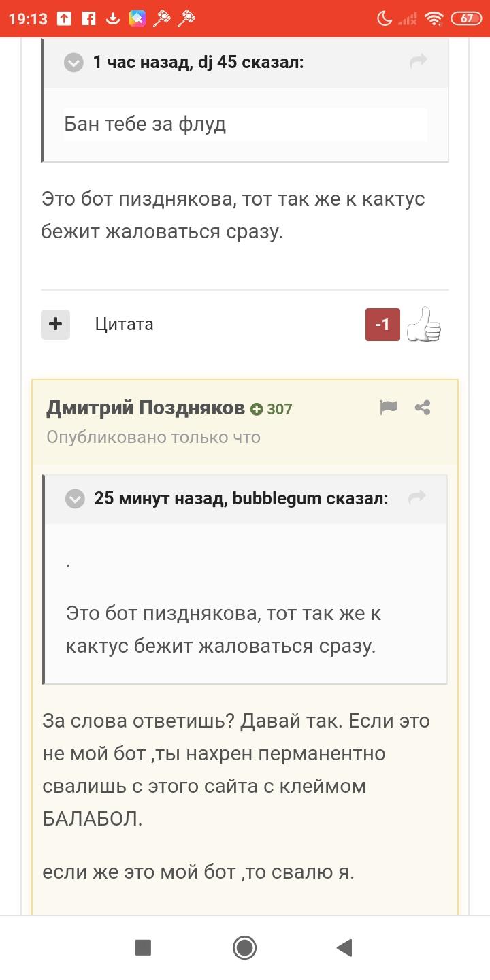This screenshot has width=490, height=980.
Task: Tap the download notification icon
Action: point(113,18)
